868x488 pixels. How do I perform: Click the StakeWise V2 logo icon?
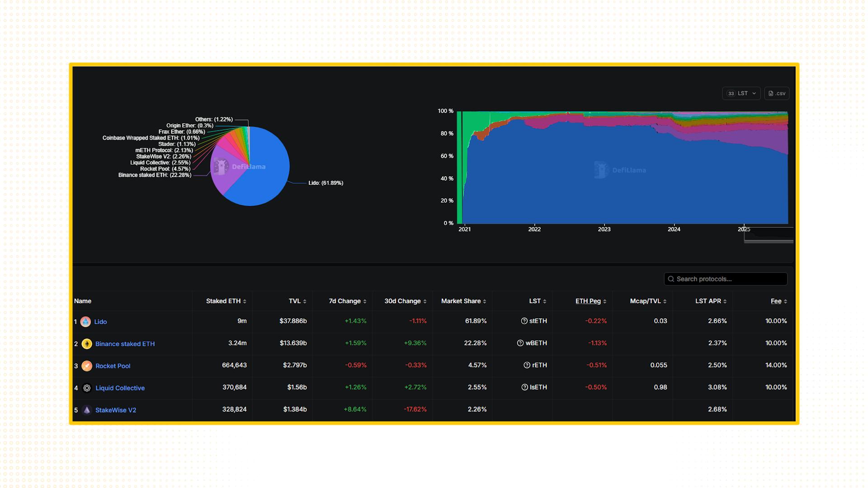(87, 410)
